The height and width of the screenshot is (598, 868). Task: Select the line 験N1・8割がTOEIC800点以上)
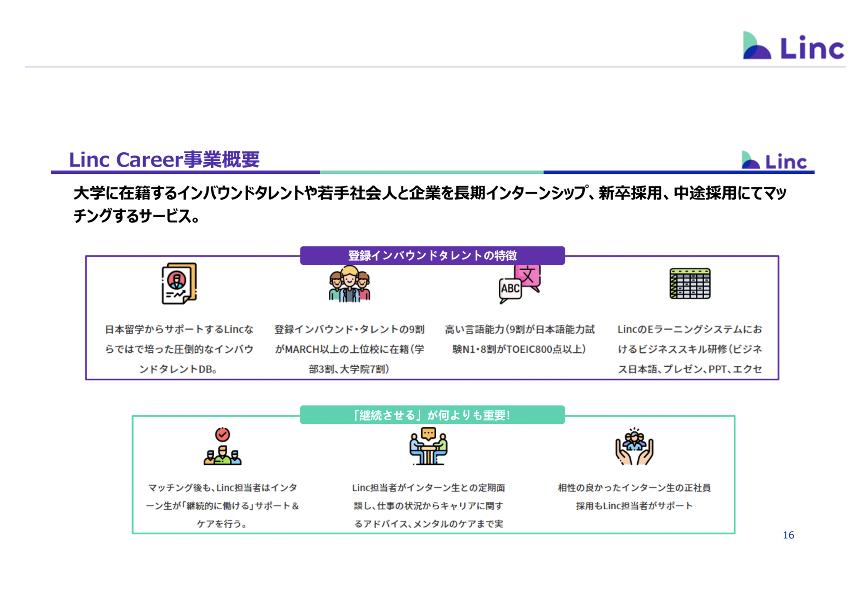[519, 349]
